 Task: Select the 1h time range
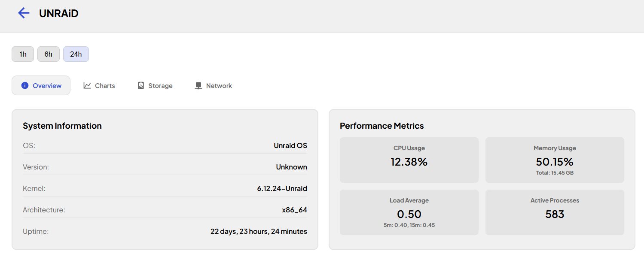coord(23,54)
